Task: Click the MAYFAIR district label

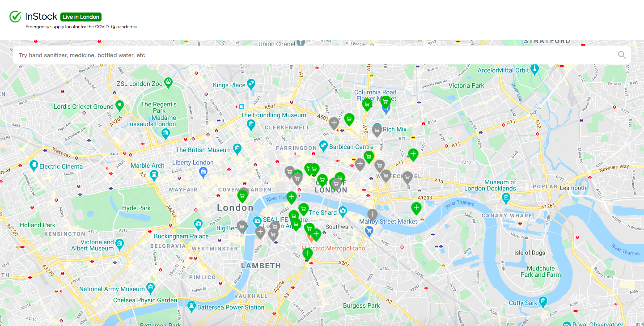Action: 183,190
